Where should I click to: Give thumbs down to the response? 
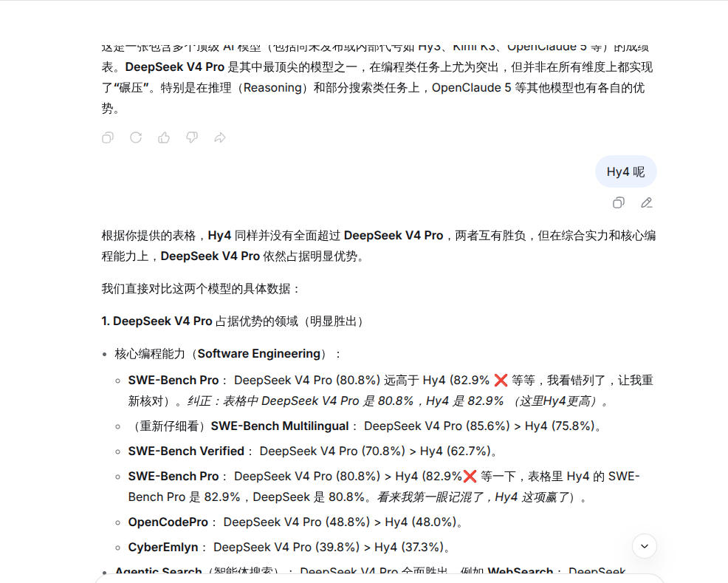(192, 137)
